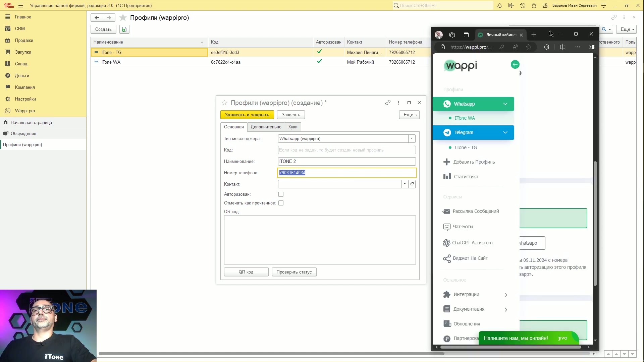Tick the Авторизован checkbox

pyautogui.click(x=281, y=194)
